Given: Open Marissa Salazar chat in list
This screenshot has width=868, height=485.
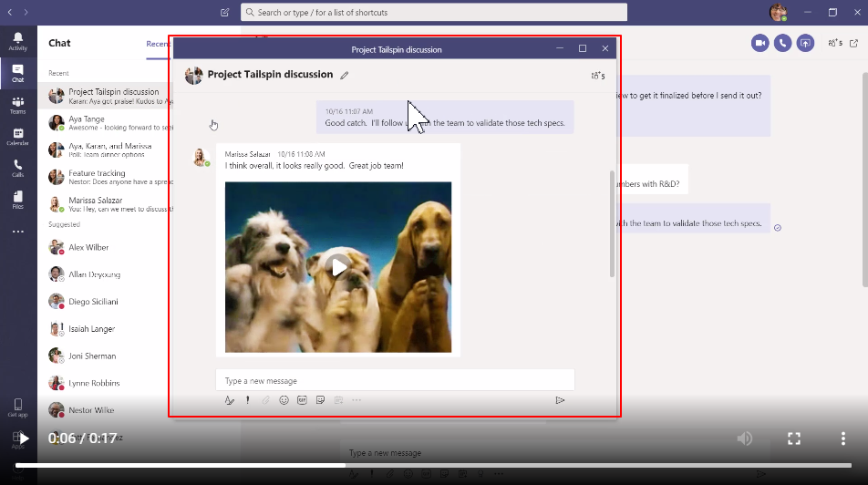Looking at the screenshot, I should (107, 204).
